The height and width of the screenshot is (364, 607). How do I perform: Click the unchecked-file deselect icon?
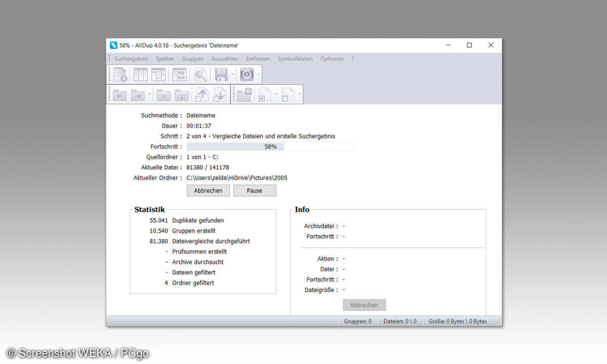(288, 95)
